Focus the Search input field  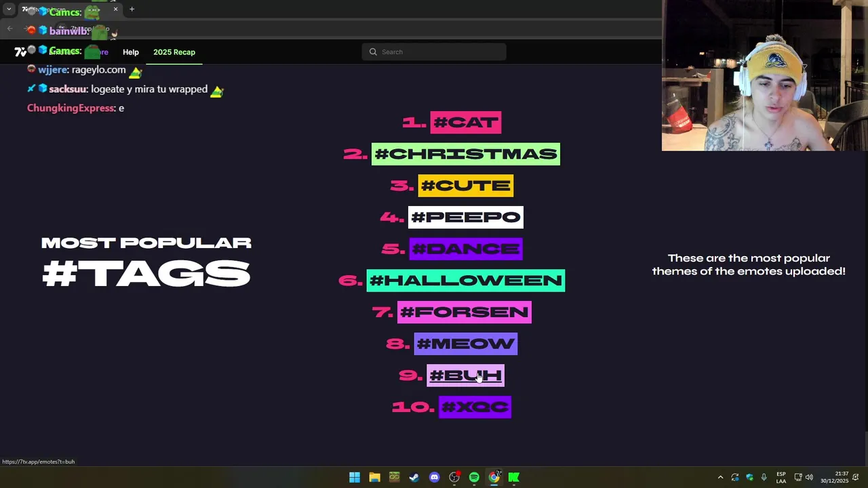[434, 52]
